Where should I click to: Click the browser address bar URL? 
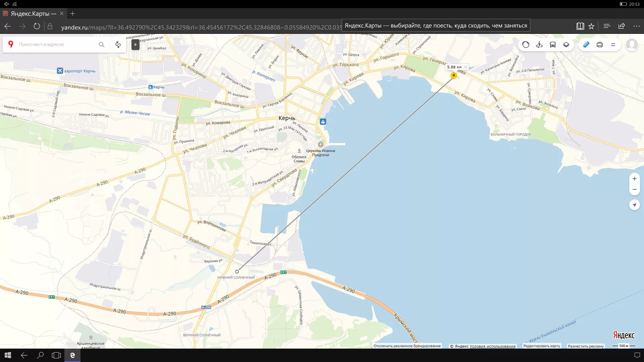pos(201,27)
